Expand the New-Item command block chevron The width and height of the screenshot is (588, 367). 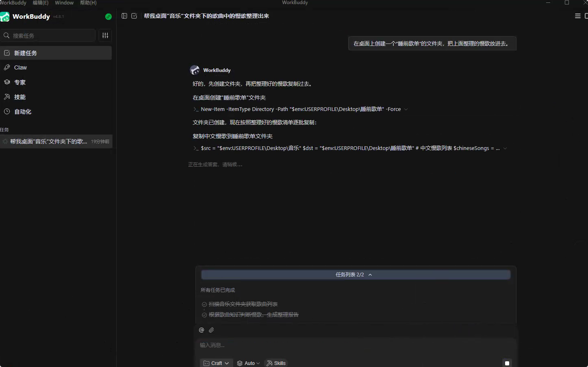(x=406, y=109)
